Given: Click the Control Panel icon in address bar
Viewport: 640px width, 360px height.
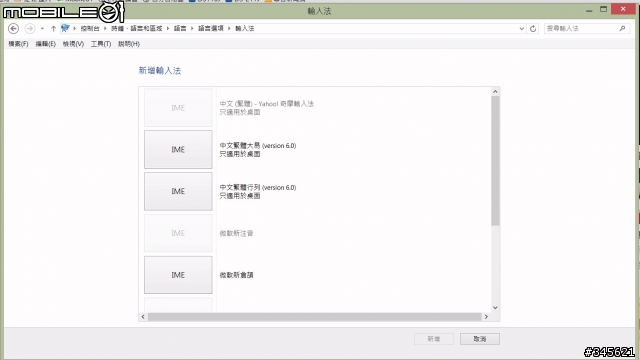Looking at the screenshot, I should [x=65, y=28].
